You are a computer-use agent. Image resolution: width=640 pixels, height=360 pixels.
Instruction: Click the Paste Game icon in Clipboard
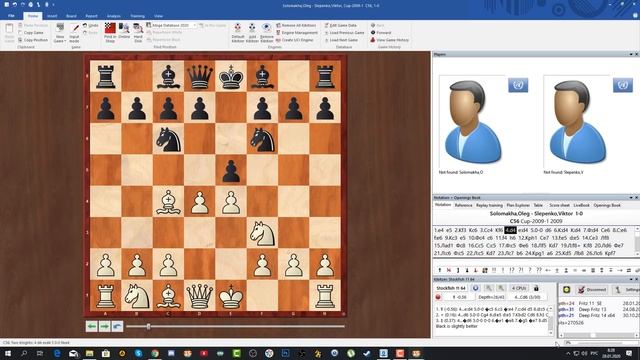point(9,29)
